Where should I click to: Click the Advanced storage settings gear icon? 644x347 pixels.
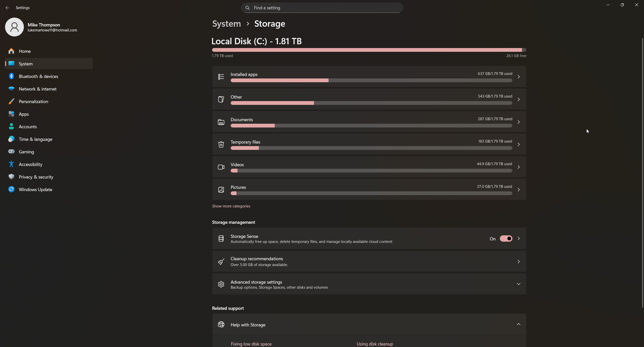coord(221,284)
